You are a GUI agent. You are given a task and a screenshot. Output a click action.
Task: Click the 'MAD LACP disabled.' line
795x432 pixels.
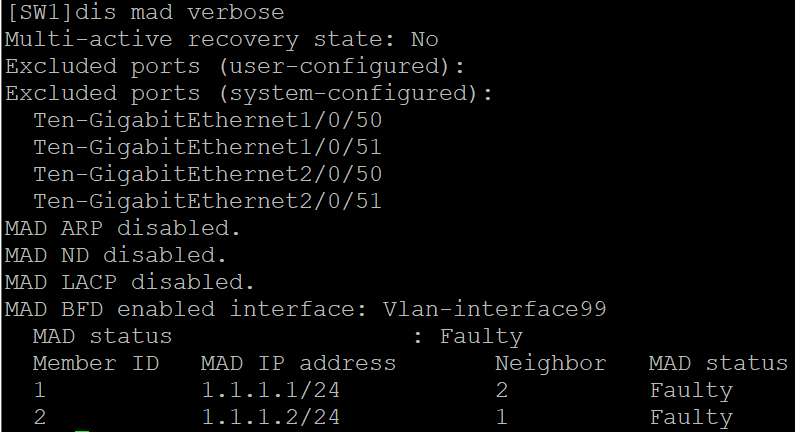[x=130, y=283]
